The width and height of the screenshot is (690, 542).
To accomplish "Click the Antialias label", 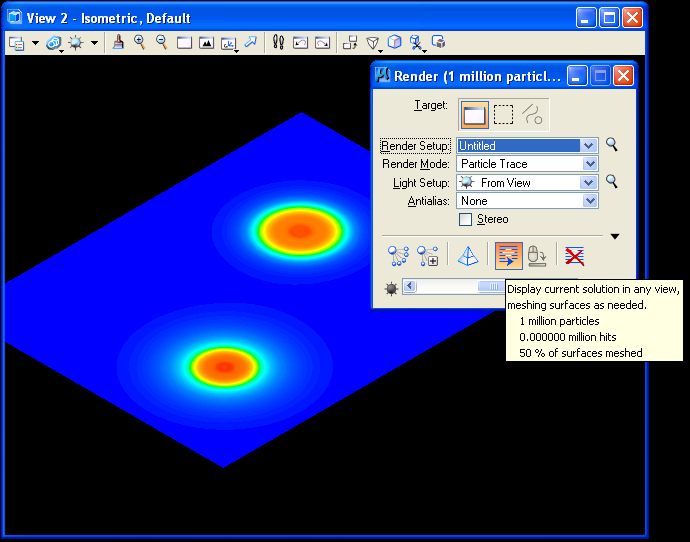I will (429, 201).
